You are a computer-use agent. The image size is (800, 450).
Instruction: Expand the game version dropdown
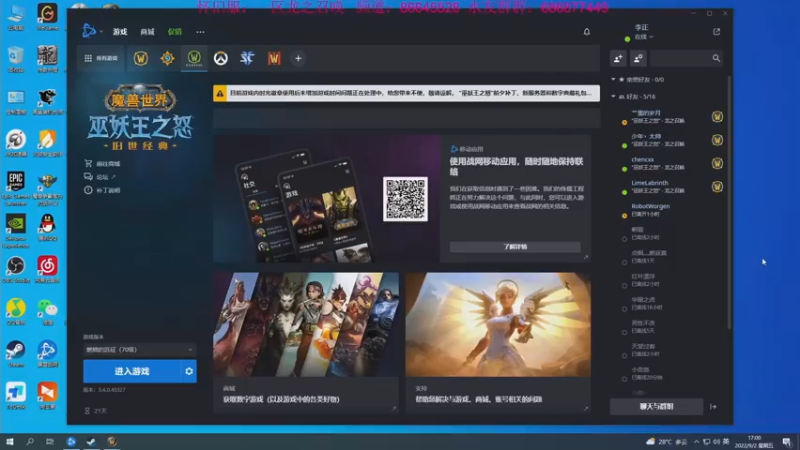[139, 349]
